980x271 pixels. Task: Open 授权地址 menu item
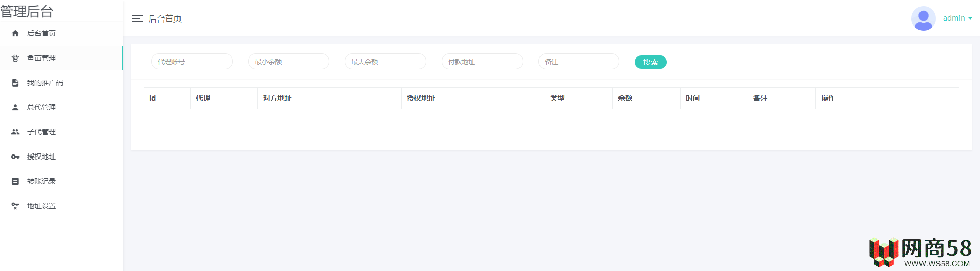62,157
